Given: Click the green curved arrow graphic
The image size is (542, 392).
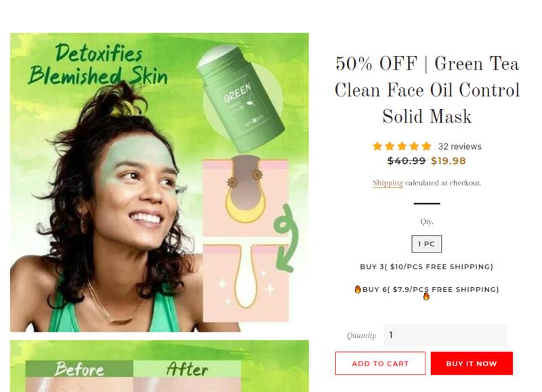Looking at the screenshot, I should [286, 238].
